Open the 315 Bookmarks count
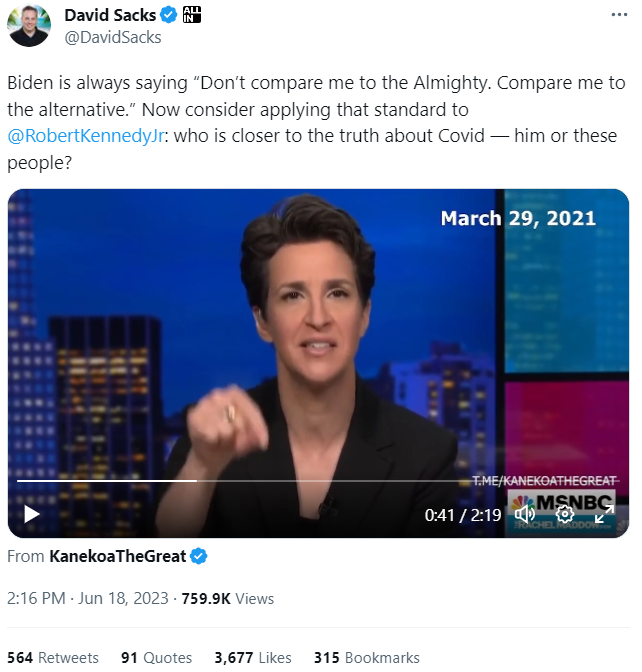This screenshot has height=672, width=642. (367, 657)
